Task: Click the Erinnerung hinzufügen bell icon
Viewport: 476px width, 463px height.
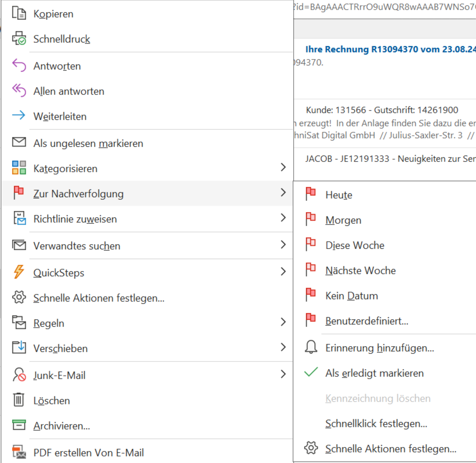Action: coord(311,347)
